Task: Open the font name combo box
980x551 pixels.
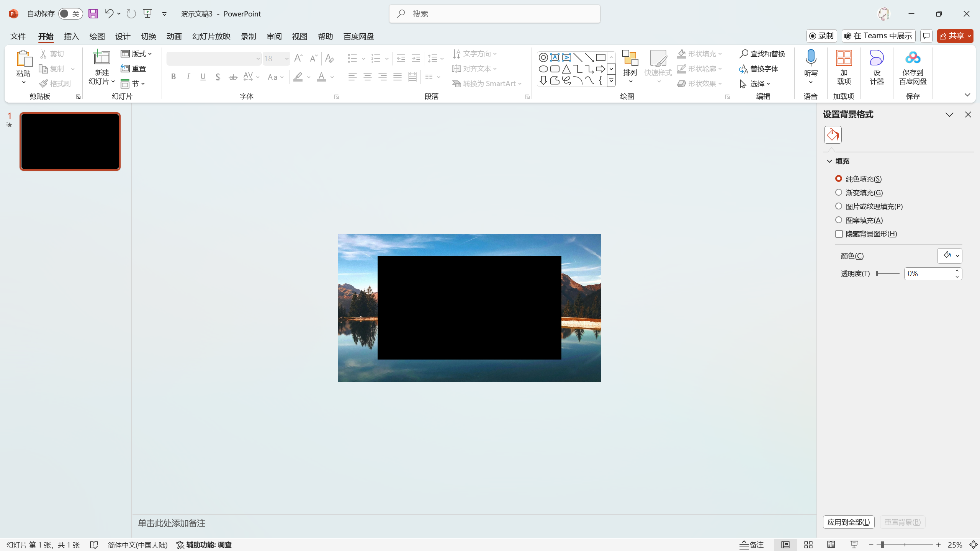Action: pos(214,59)
